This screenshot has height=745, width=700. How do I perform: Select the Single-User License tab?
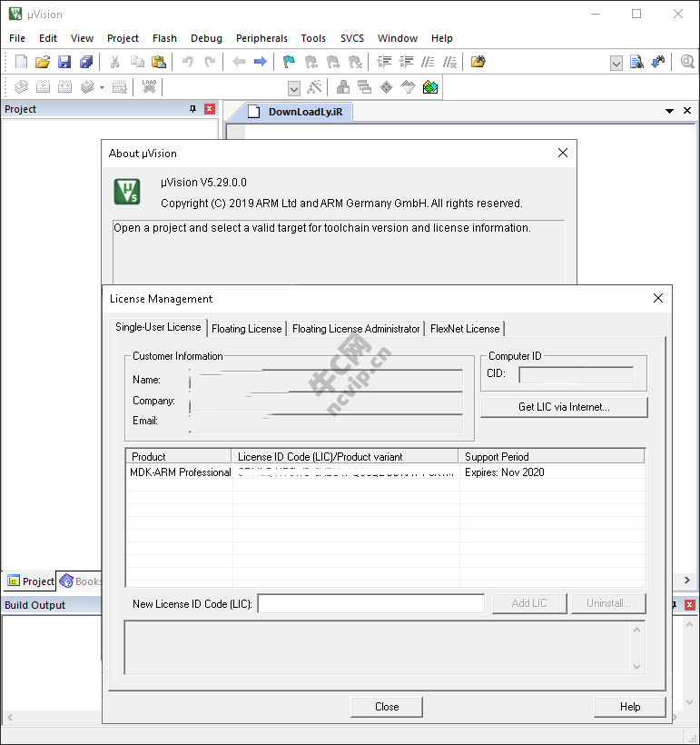[x=158, y=327]
